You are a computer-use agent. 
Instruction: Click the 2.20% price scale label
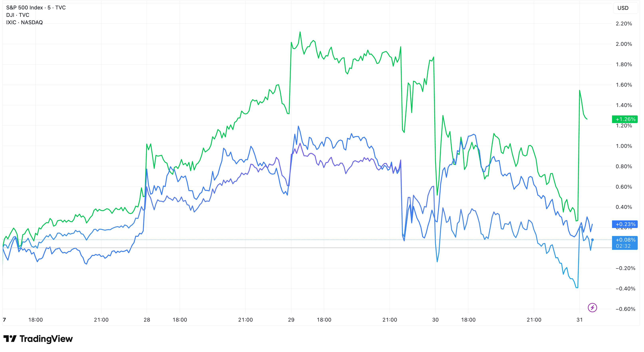pos(623,24)
